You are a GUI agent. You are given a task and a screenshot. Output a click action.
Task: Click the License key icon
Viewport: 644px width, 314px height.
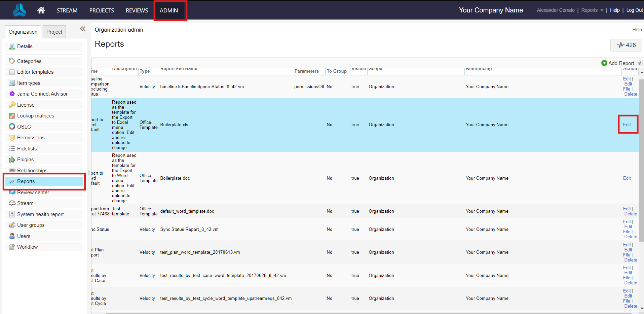[x=12, y=105]
